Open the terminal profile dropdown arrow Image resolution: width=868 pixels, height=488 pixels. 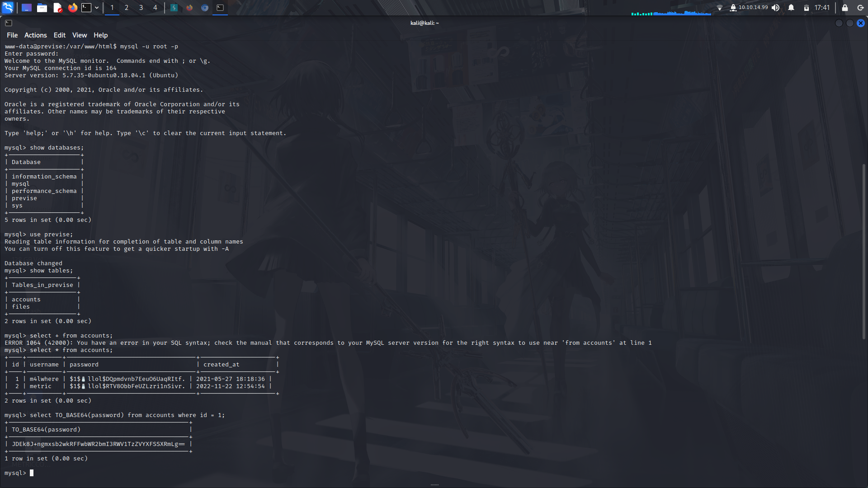pos(97,8)
